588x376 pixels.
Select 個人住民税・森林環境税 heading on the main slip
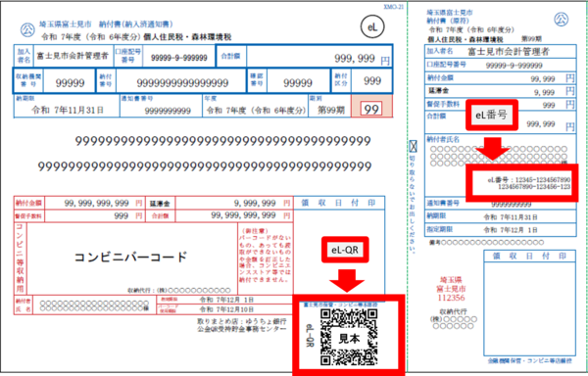coord(187,37)
